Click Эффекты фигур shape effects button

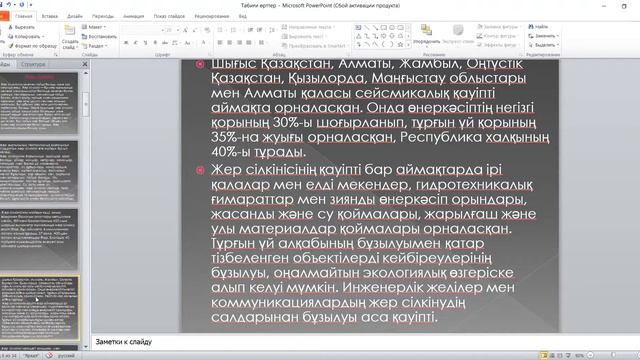point(498,45)
